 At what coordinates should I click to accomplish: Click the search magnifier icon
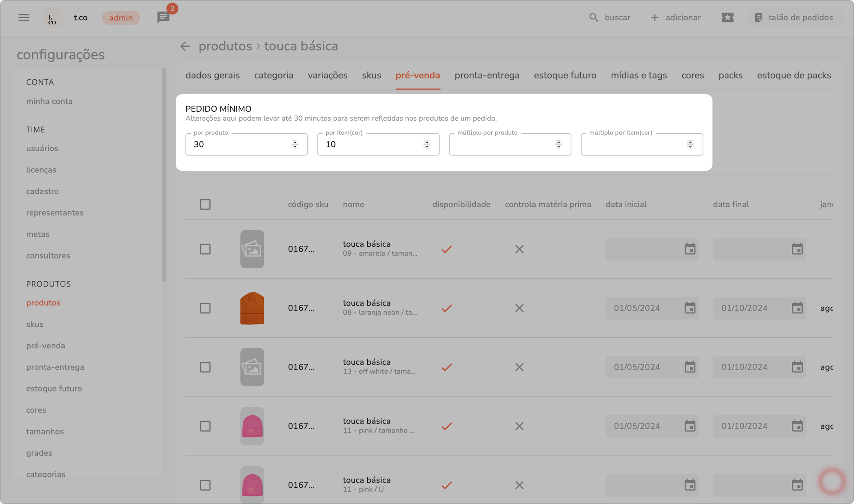click(x=594, y=17)
